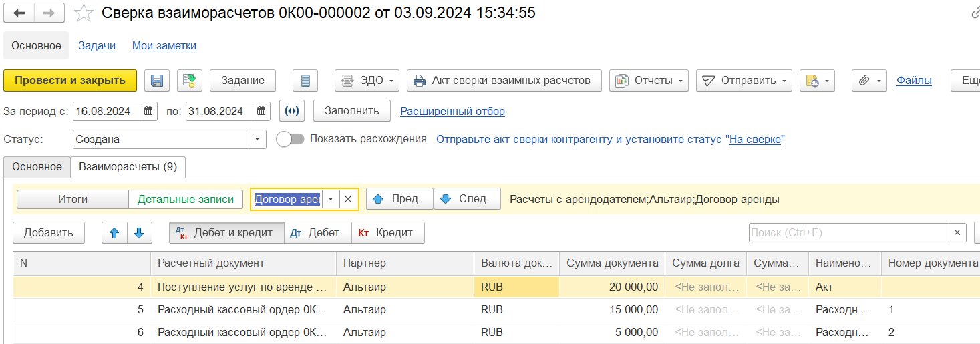Screen dimensions: 980x344
Task: Click into the Поиск (Ctrl+F) search field
Action: [847, 233]
